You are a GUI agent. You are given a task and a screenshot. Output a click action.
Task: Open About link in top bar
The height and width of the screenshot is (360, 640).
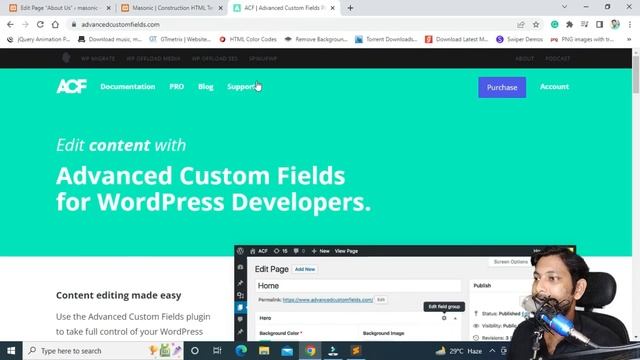[524, 59]
